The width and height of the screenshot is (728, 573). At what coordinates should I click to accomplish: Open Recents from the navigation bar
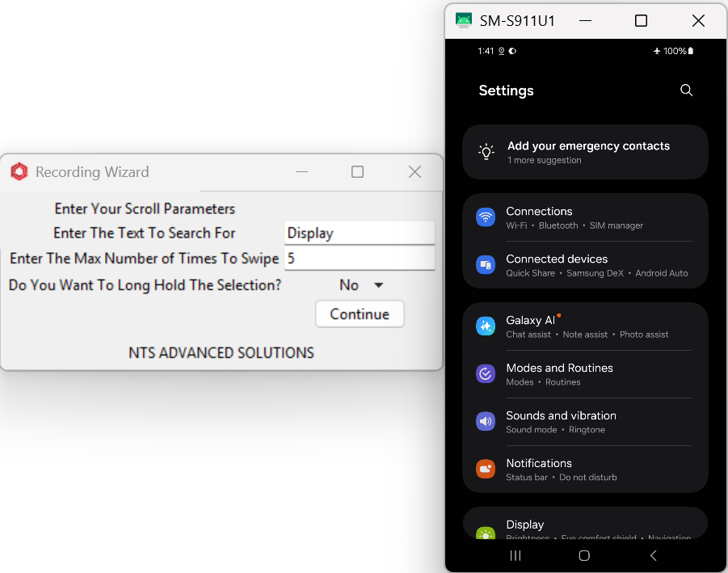(515, 555)
